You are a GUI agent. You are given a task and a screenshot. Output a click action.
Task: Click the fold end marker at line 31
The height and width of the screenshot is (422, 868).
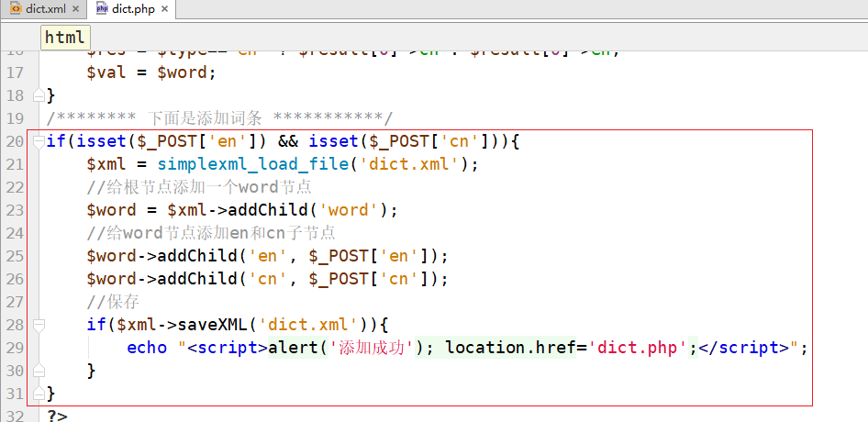tap(38, 394)
